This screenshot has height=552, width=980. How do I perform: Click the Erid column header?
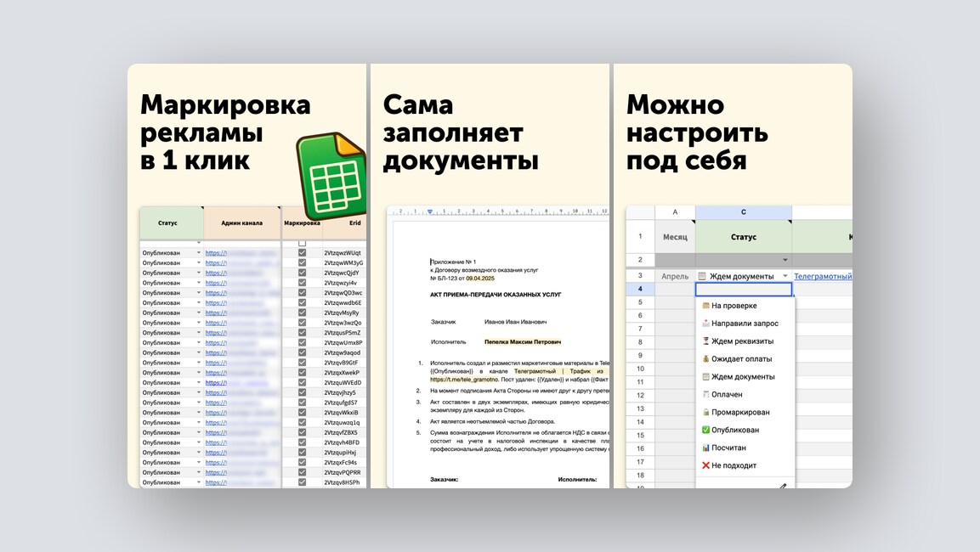coord(345,222)
